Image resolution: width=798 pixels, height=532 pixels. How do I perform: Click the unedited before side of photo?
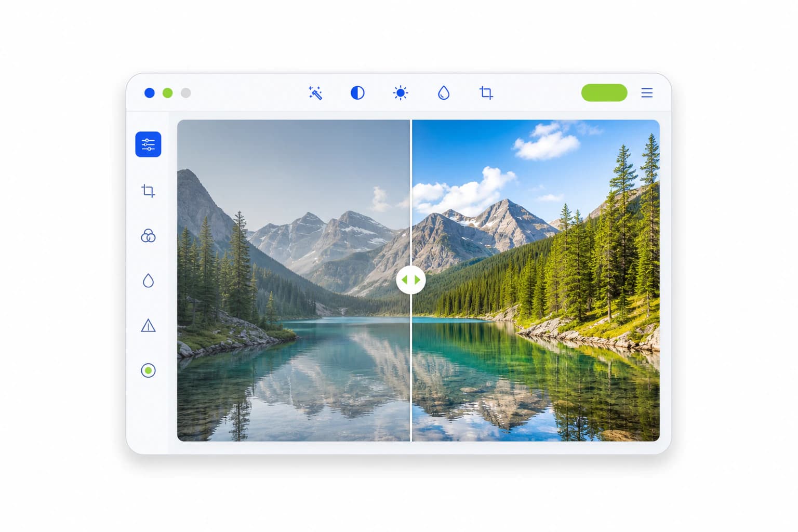[x=294, y=281]
